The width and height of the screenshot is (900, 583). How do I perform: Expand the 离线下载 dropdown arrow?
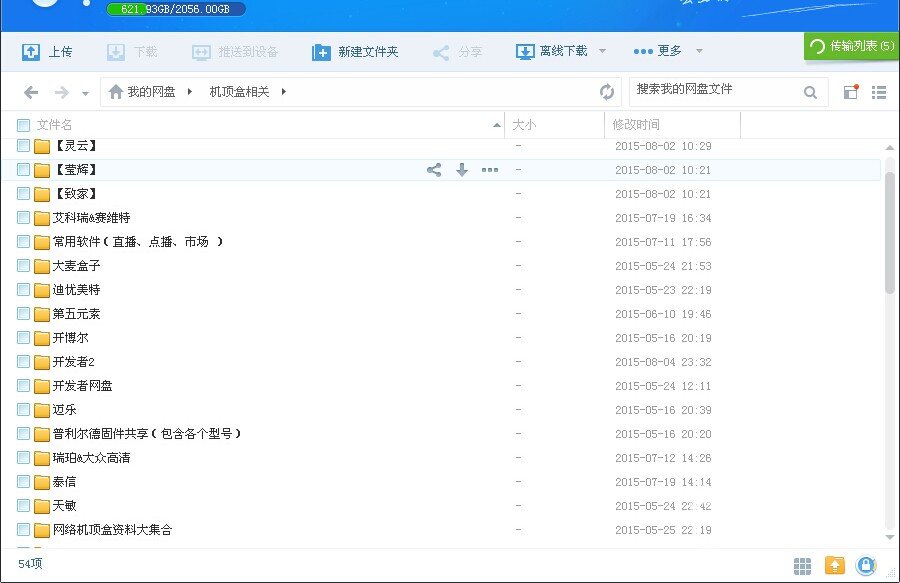(x=602, y=51)
